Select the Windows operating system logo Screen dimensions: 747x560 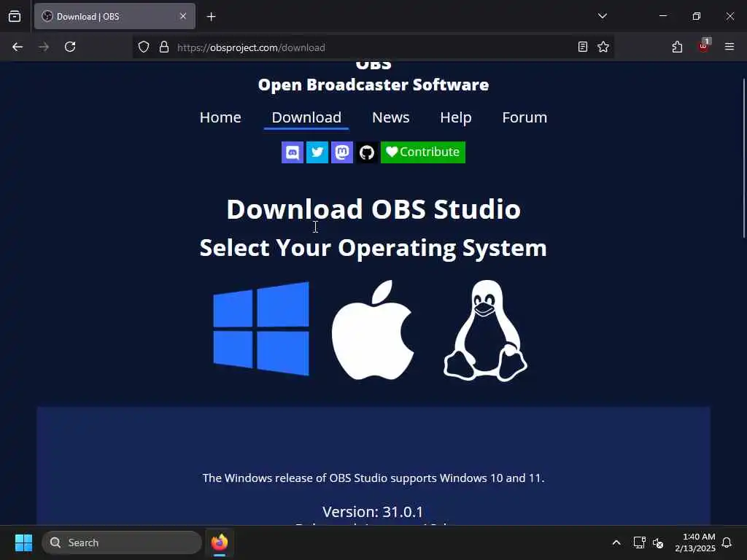[261, 329]
